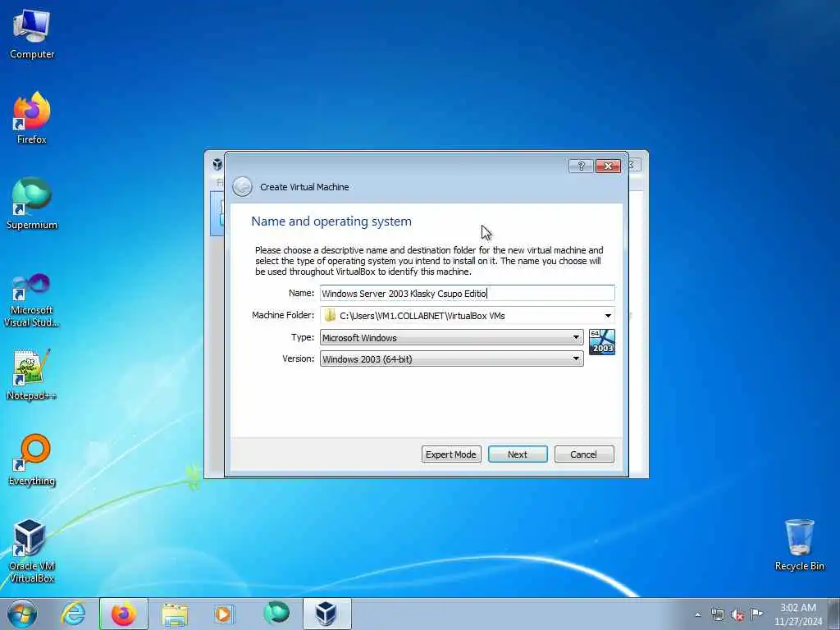The width and height of the screenshot is (840, 630).
Task: Open Microsoft Visual Studio desktop shortcut
Action: coord(32,300)
